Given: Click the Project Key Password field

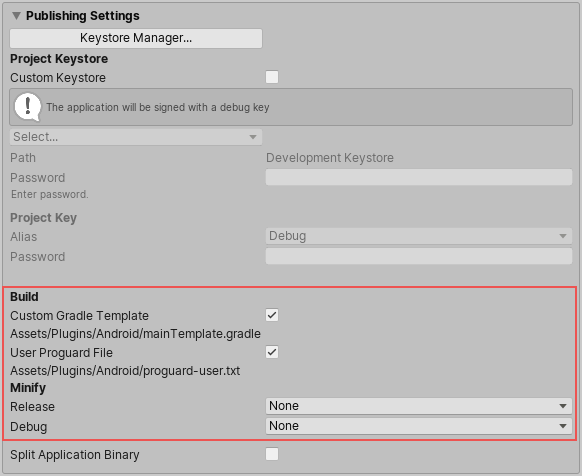Looking at the screenshot, I should pyautogui.click(x=419, y=256).
